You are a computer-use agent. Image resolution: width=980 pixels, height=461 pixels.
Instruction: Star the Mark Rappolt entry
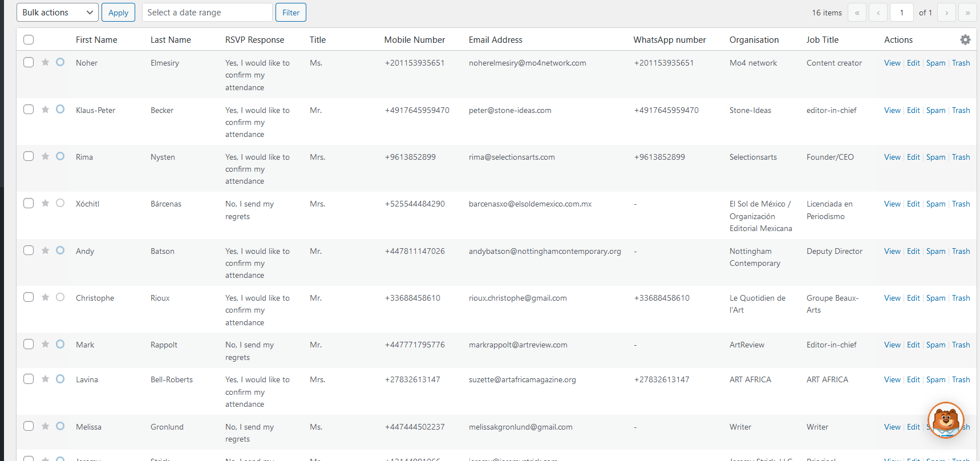tap(45, 344)
